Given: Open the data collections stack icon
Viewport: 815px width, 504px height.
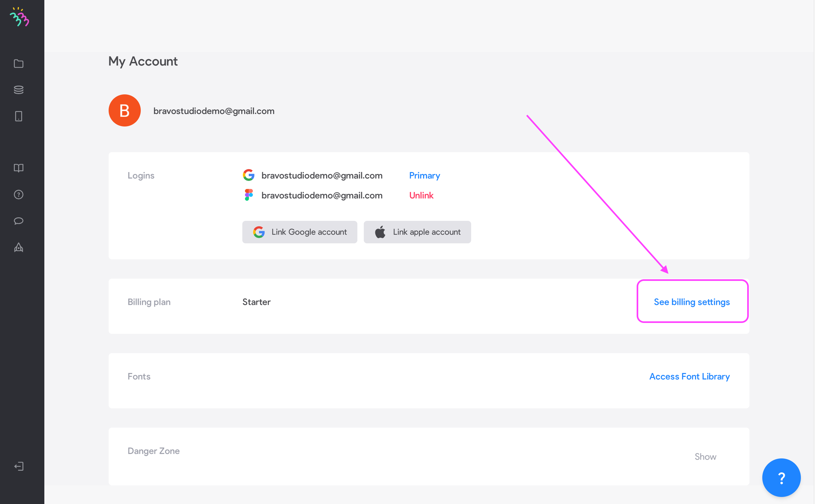Looking at the screenshot, I should (19, 90).
